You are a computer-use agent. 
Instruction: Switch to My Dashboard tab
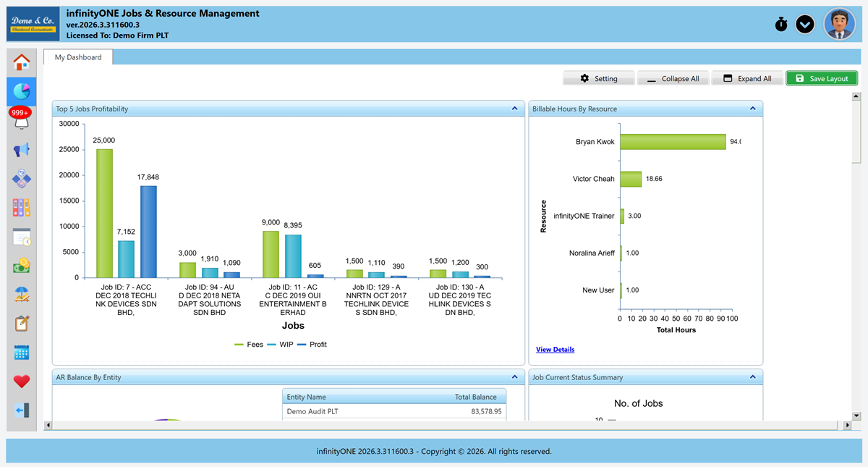[x=78, y=57]
